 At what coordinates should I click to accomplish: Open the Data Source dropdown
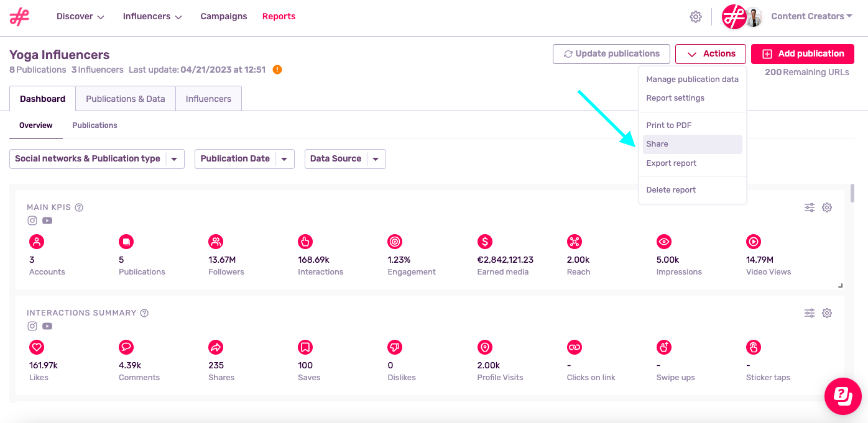pyautogui.click(x=345, y=159)
